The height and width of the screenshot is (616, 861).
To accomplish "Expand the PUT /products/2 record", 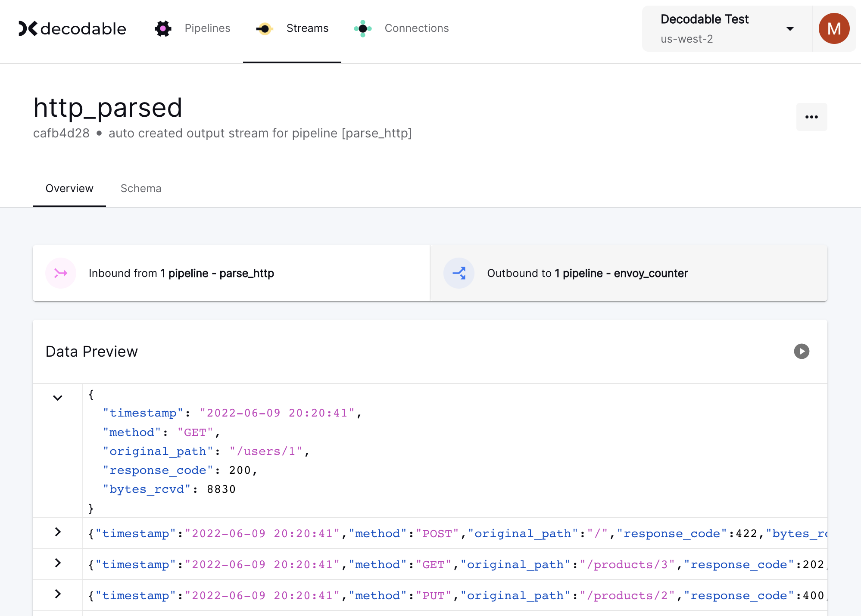I will pos(57,594).
